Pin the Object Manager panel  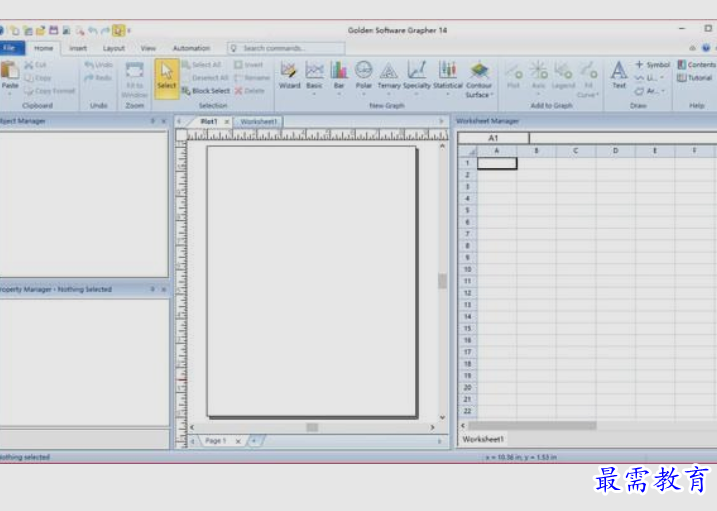[153, 121]
